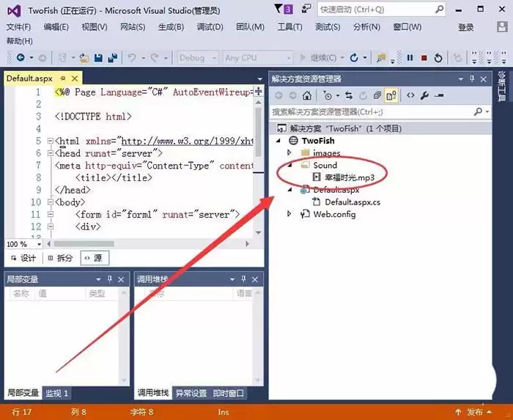Save the current file with disk icon
This screenshot has height=420, width=513.
point(98,58)
